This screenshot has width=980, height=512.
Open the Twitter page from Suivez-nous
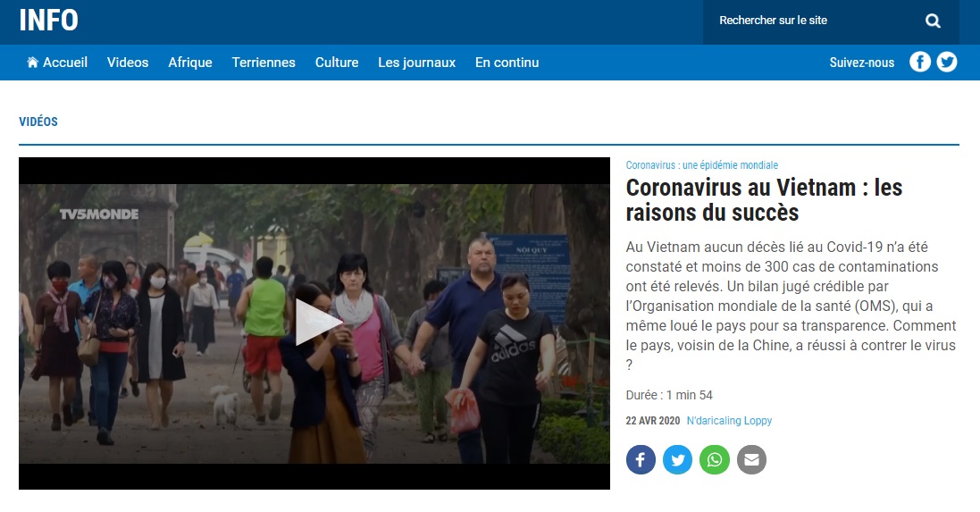(x=946, y=62)
